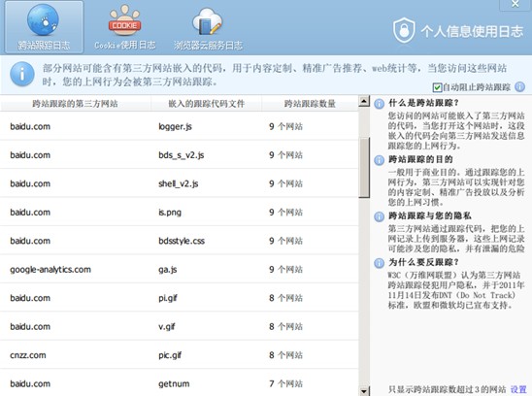Screen dimensions: 532x396
Task: Switch to 浏览器云服务日志 tab label
Action: coord(208,45)
